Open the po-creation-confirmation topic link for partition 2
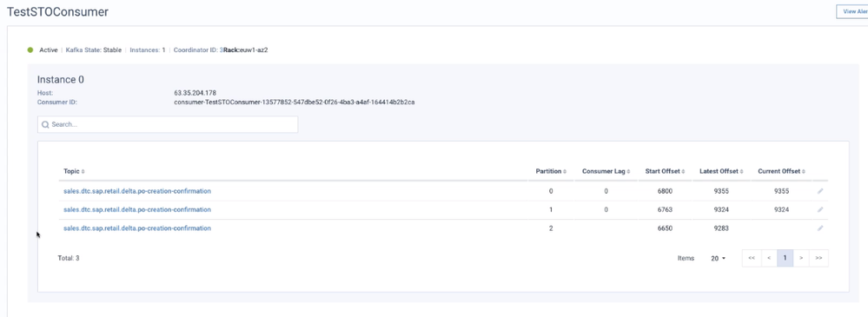Image resolution: width=868 pixels, height=317 pixels. [x=137, y=228]
